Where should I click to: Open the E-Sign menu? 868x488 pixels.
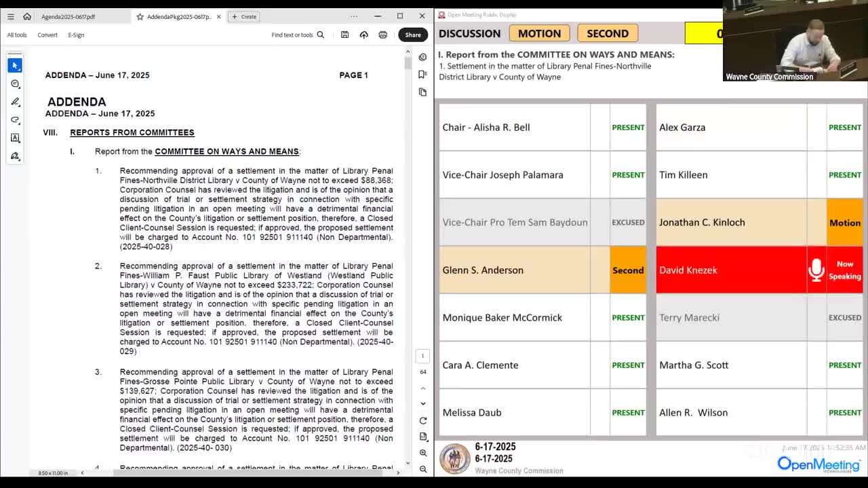(x=76, y=35)
